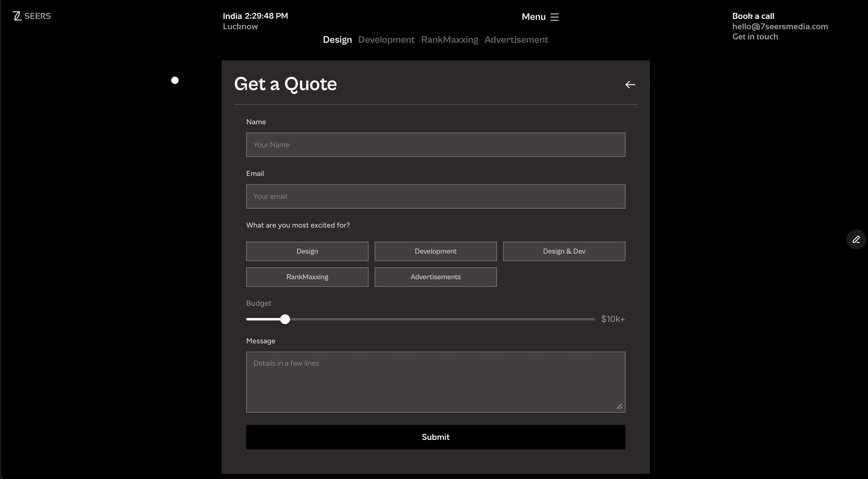Focus the Your Name input field

tap(435, 145)
